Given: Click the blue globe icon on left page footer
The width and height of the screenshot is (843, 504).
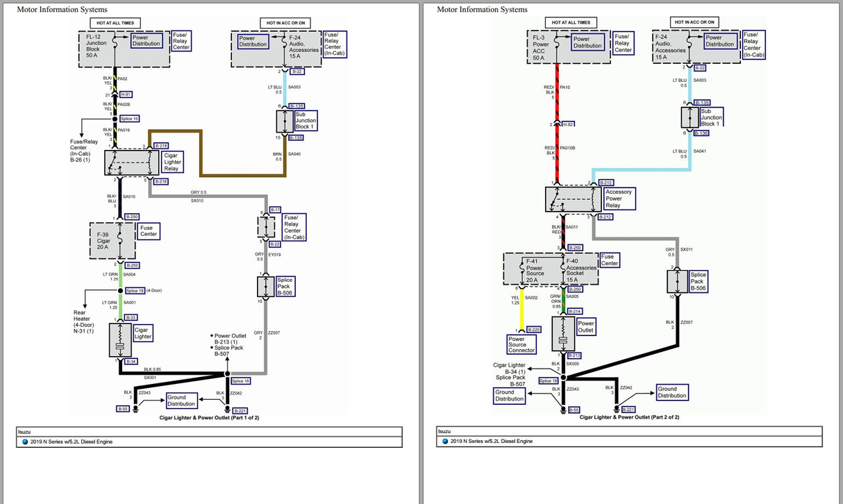Looking at the screenshot, I should [25, 442].
